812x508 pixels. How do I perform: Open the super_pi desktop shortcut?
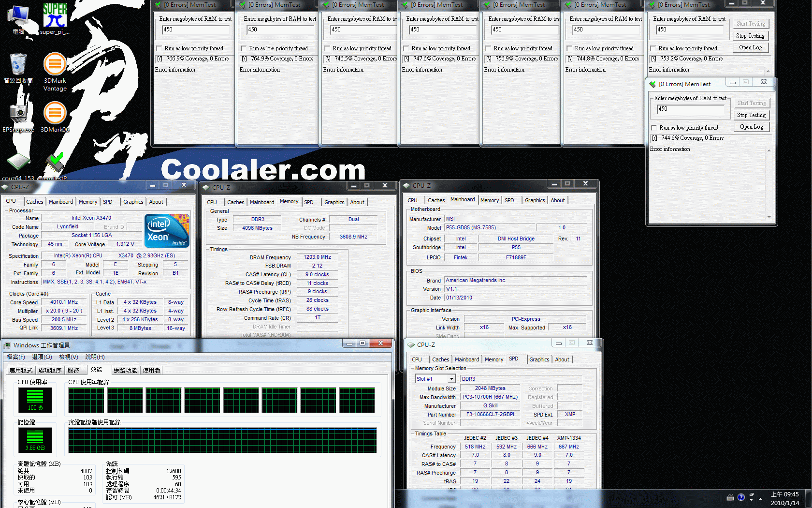(x=55, y=18)
